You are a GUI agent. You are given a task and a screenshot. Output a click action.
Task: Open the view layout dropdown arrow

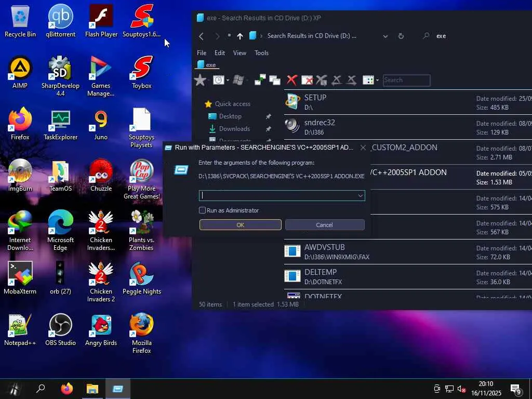point(377,81)
